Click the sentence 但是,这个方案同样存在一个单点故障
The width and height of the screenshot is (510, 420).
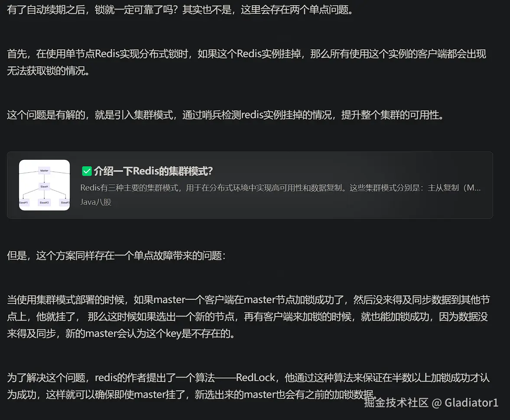click(x=116, y=255)
